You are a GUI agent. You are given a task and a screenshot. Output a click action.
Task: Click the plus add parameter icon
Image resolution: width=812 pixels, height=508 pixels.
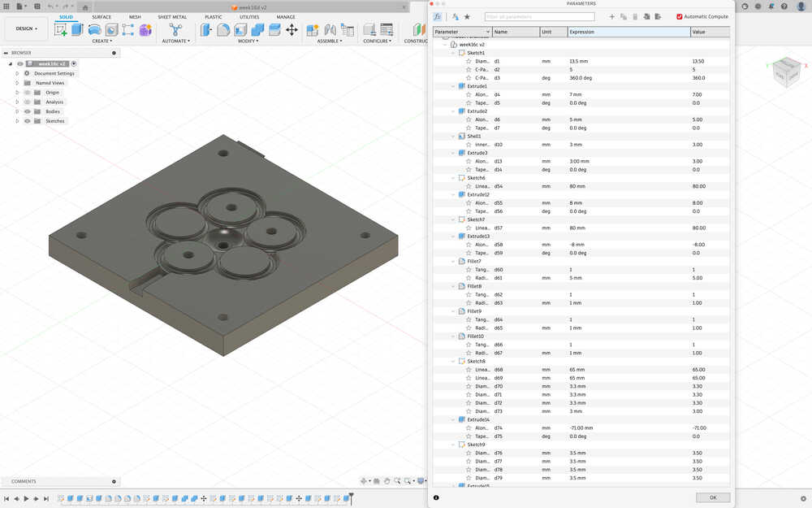coord(611,16)
